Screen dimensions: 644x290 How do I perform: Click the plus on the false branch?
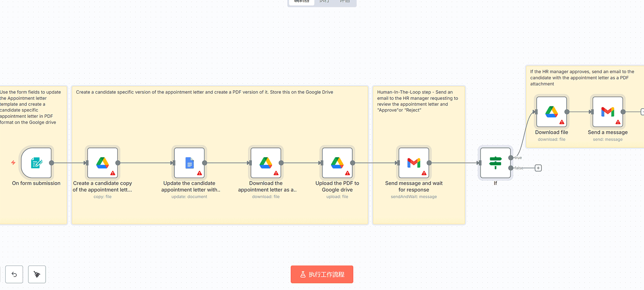(538, 168)
